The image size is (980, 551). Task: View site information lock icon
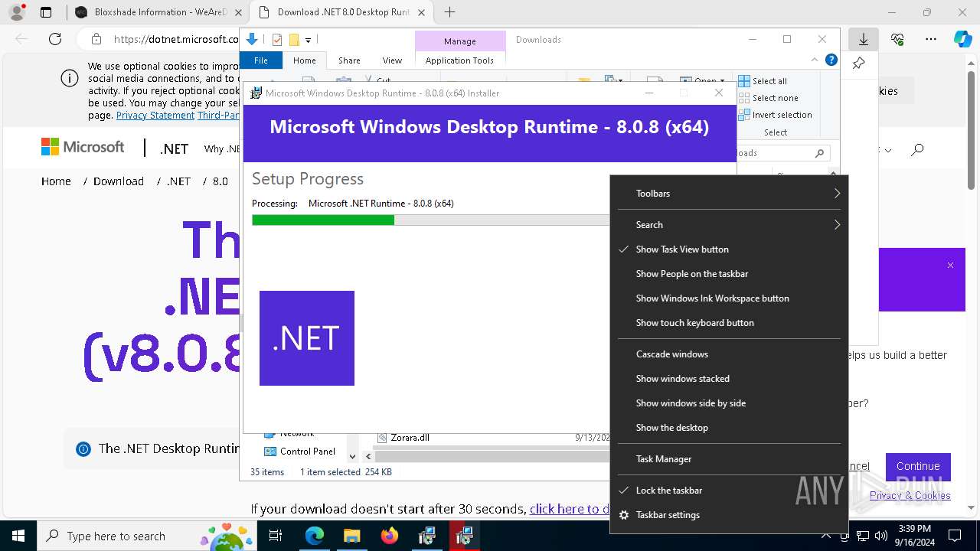tap(96, 39)
